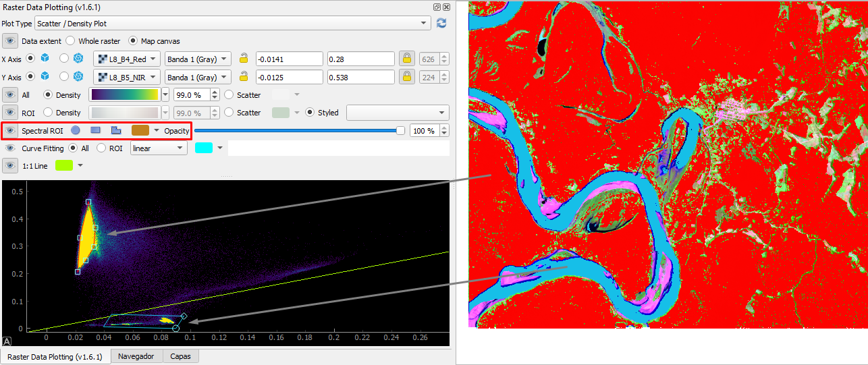
Task: Click the X Axis processing gear icon
Action: (78, 59)
